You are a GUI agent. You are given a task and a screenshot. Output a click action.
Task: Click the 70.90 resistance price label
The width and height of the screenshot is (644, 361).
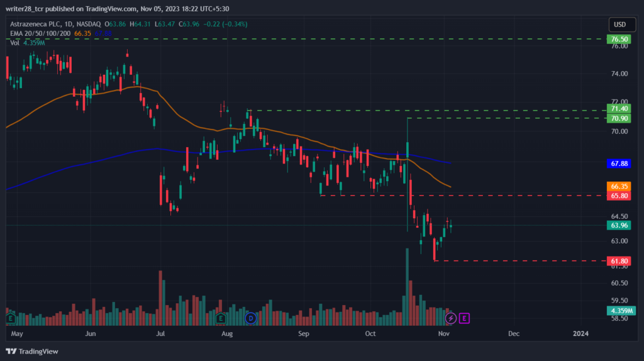click(619, 118)
